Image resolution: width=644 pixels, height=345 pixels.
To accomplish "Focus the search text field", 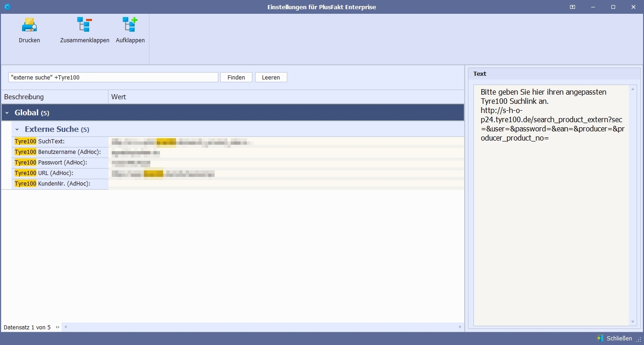I will (x=113, y=77).
